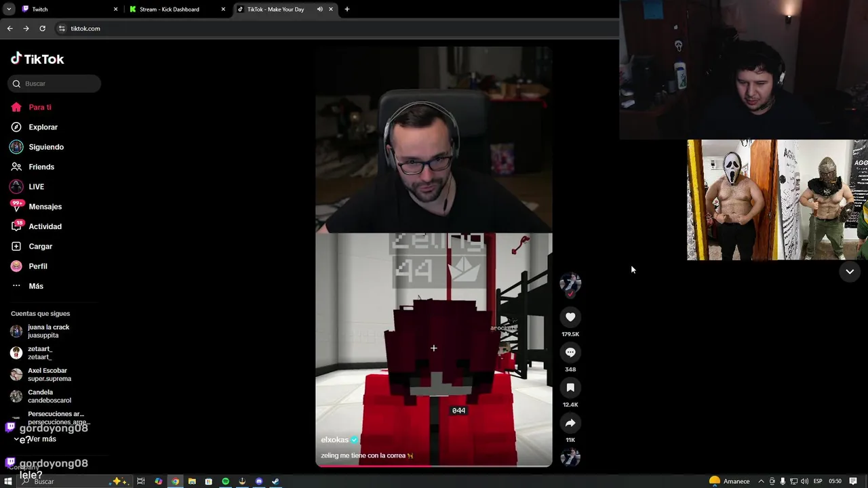
Task: Open Copilot from the taskbar
Action: pyautogui.click(x=159, y=481)
